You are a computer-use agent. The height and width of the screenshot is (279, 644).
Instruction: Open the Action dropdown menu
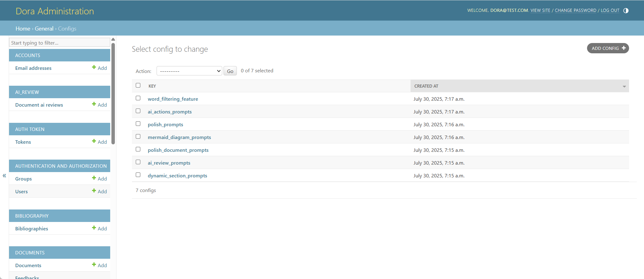click(x=189, y=71)
